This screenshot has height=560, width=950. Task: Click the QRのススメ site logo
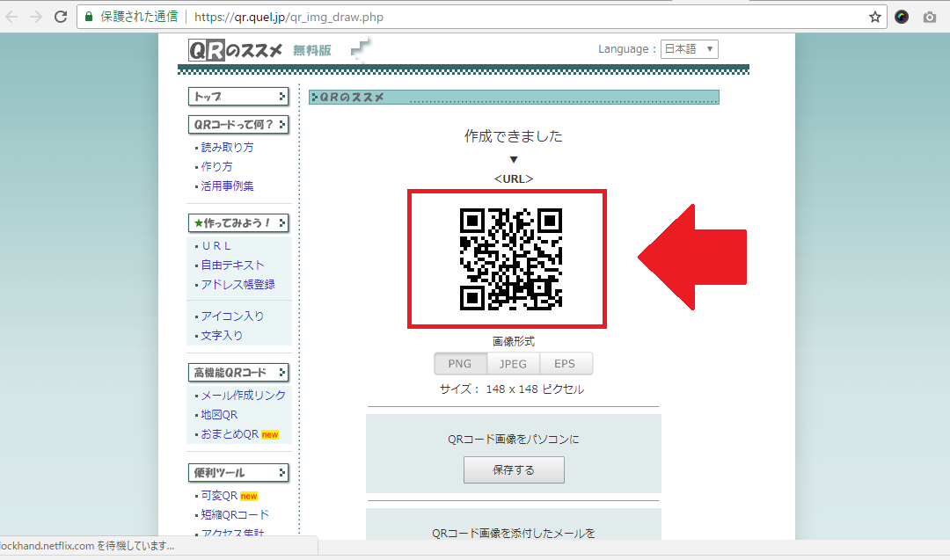(236, 50)
